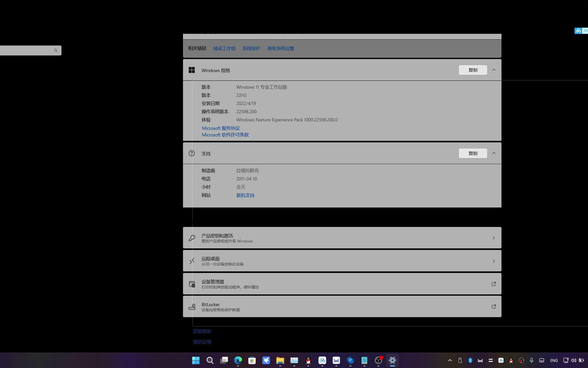The image size is (588, 368).
Task: Click Baidu Netdisk icon in system tray
Action: (501, 360)
